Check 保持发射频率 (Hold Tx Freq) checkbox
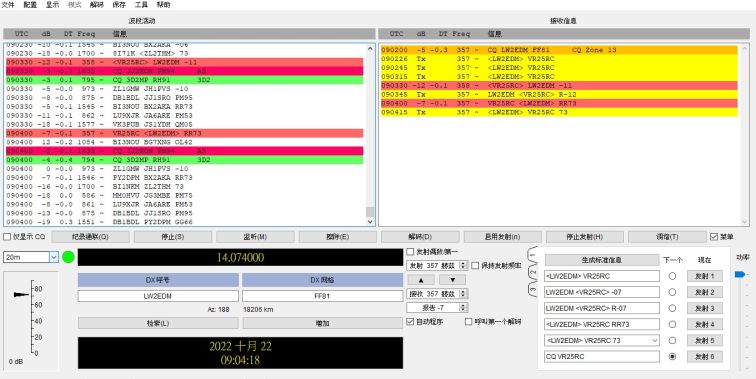The height and width of the screenshot is (379, 756). [x=475, y=266]
